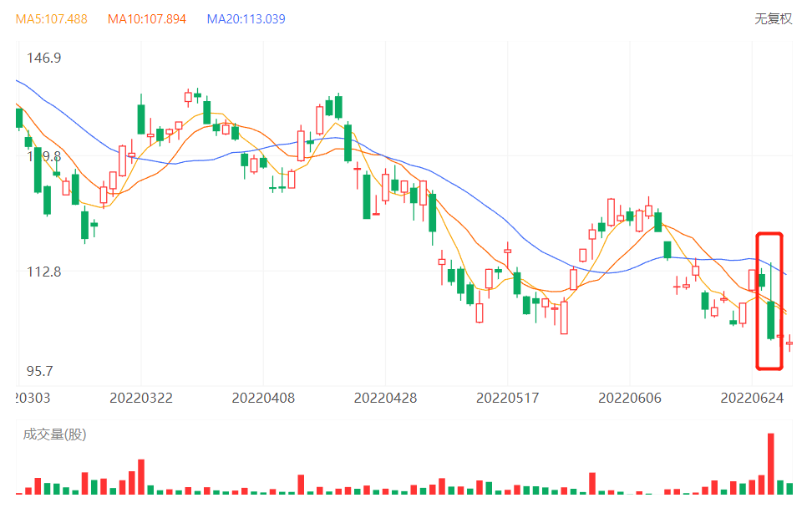The height and width of the screenshot is (508, 812).
Task: Click the 20220517 date on the axis
Action: [x=508, y=399]
